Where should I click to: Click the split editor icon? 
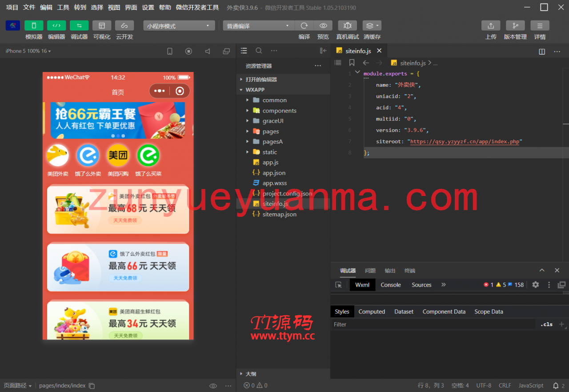point(542,52)
